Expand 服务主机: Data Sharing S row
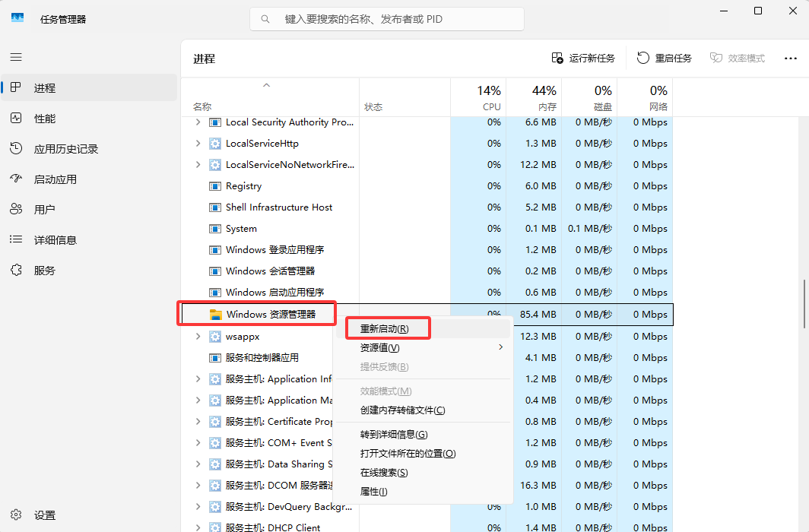The height and width of the screenshot is (532, 809). point(198,464)
